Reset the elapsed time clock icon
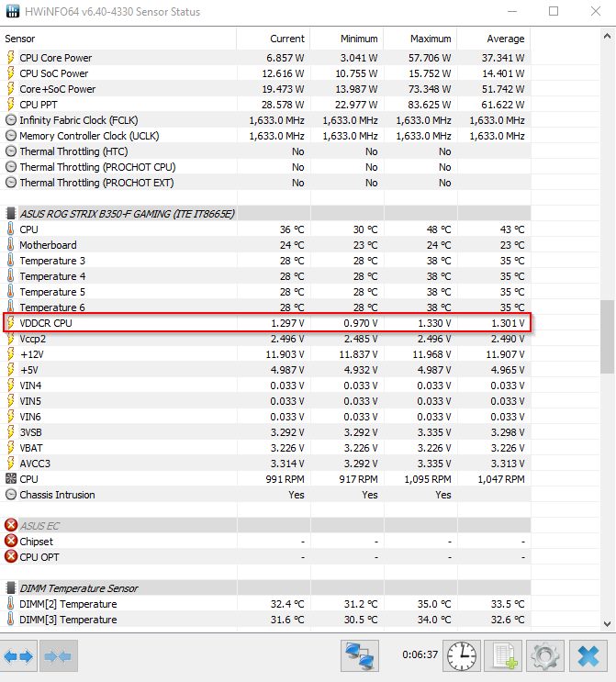The height and width of the screenshot is (682, 616). point(462,656)
